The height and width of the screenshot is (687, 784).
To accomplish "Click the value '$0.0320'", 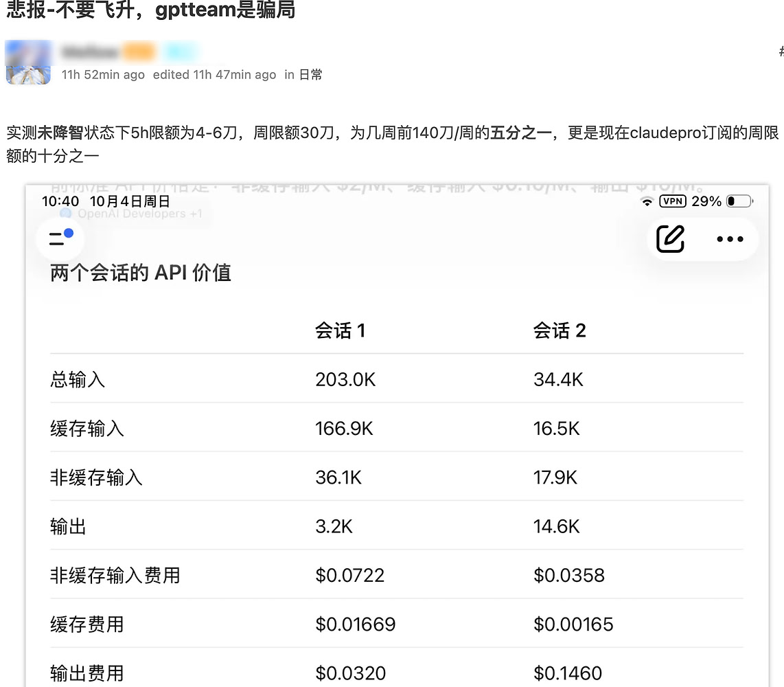I will [x=351, y=673].
